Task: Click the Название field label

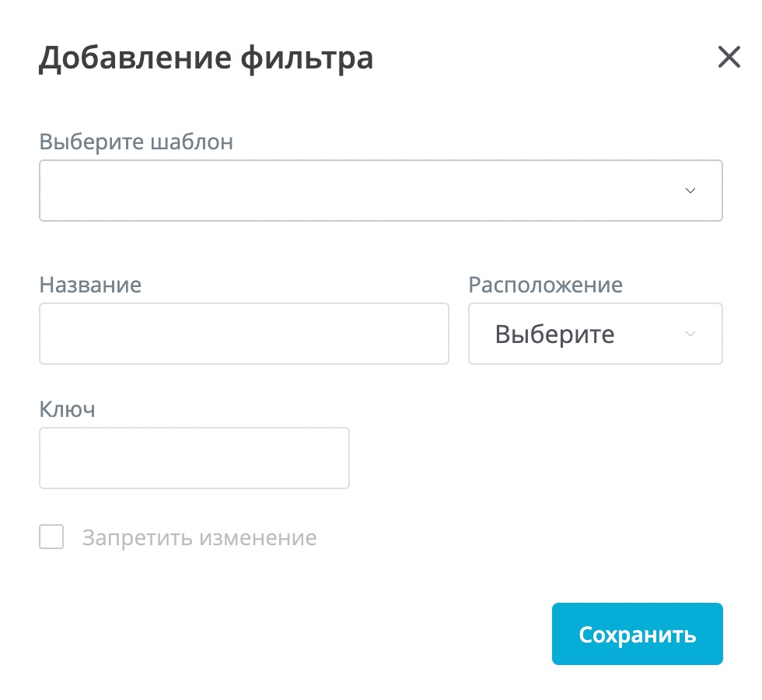Action: (x=90, y=285)
